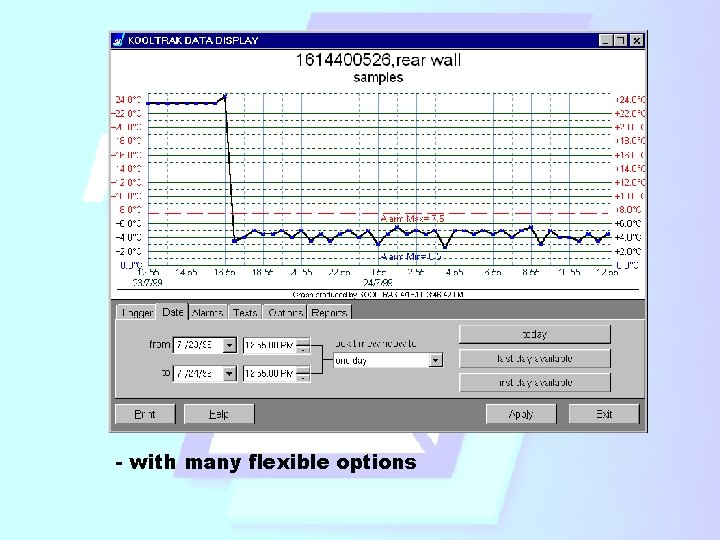Click the Exit button
Viewport: 720px width, 540px height.
coord(604,414)
